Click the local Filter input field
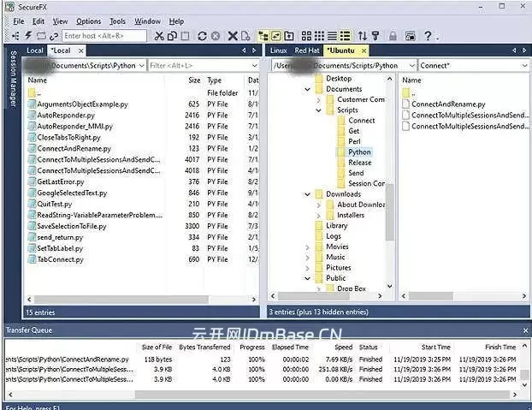Image resolution: width=532 pixels, height=410 pixels. pyautogui.click(x=199, y=66)
